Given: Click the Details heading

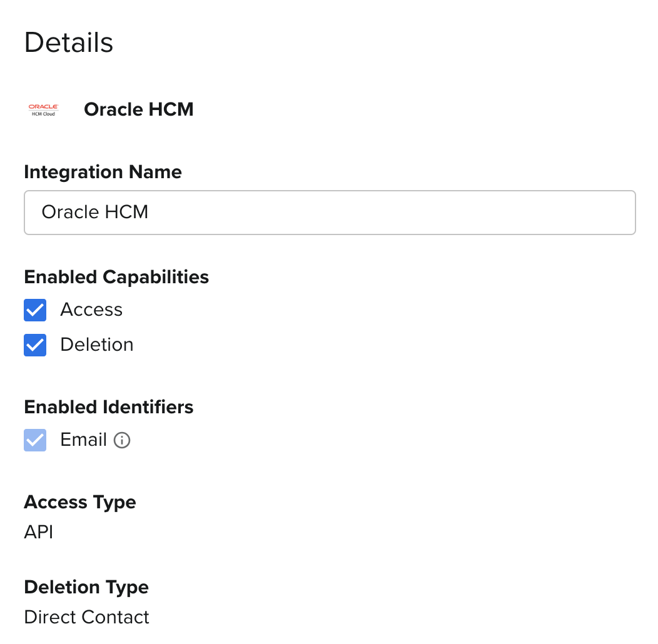Looking at the screenshot, I should (69, 43).
